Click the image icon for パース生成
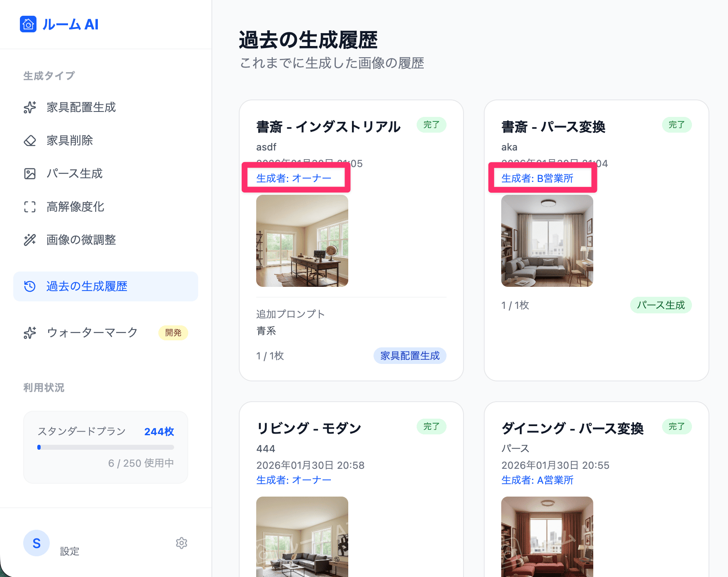The image size is (728, 577). 30,174
